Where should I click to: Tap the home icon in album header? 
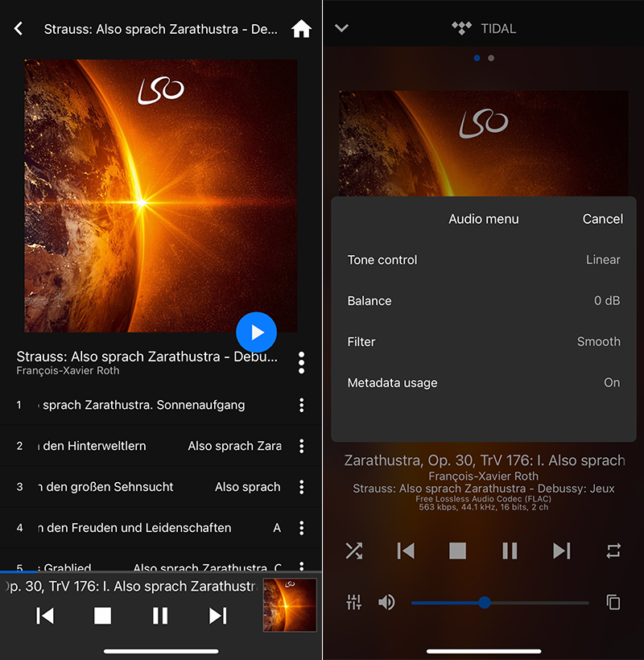click(301, 29)
